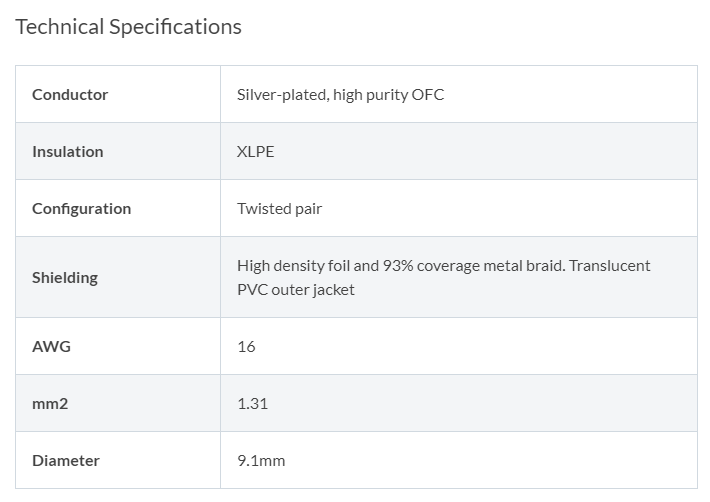Click the PVC outer jacket text line
This screenshot has height=502, width=710.
(x=296, y=290)
